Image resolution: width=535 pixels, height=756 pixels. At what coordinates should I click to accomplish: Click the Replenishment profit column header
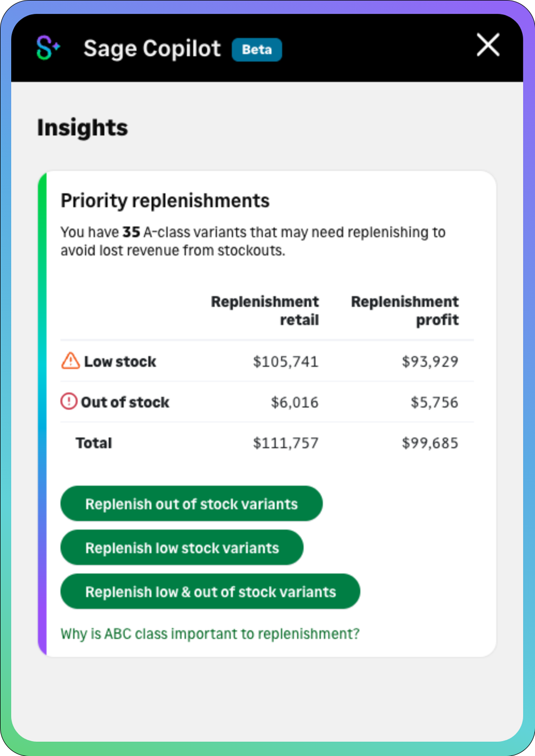pyautogui.click(x=405, y=310)
